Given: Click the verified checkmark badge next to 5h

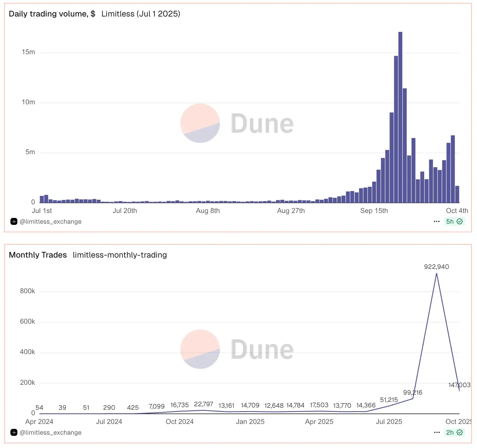Looking at the screenshot, I should [x=459, y=221].
